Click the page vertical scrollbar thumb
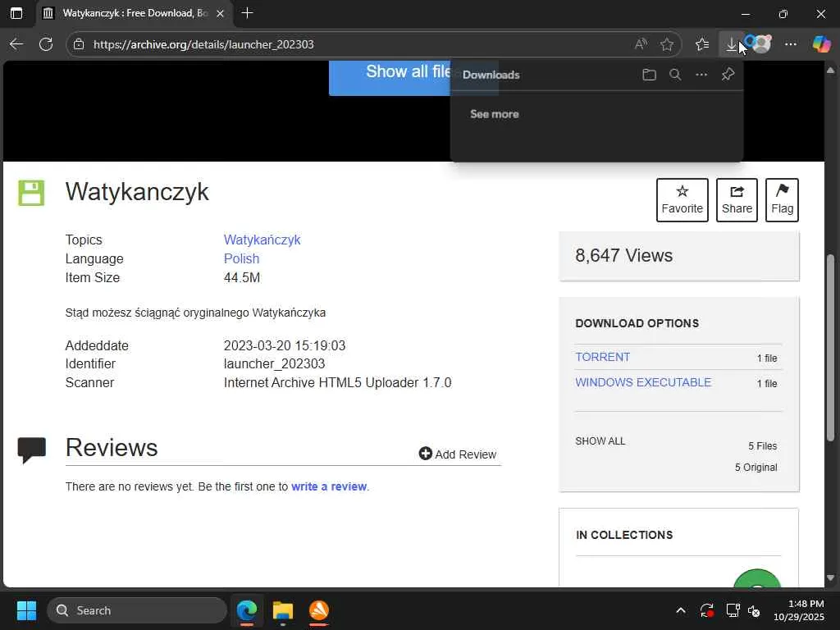This screenshot has height=630, width=840. 830,348
